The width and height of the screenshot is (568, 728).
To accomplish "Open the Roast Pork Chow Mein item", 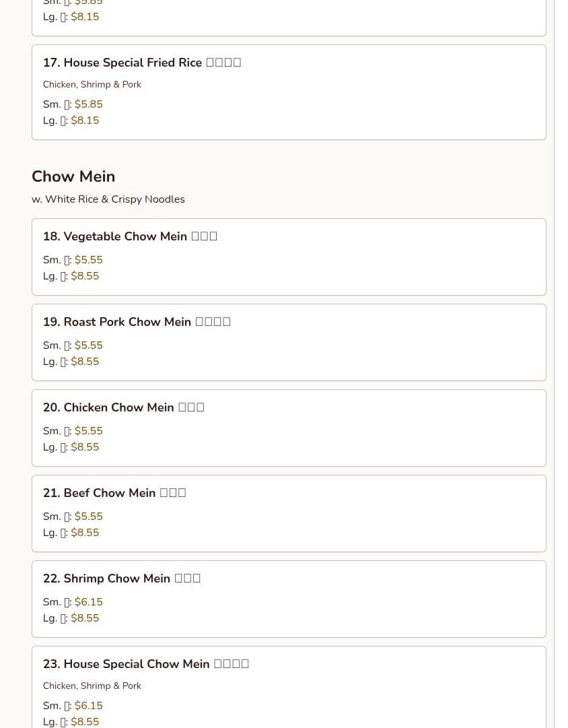I will (289, 342).
